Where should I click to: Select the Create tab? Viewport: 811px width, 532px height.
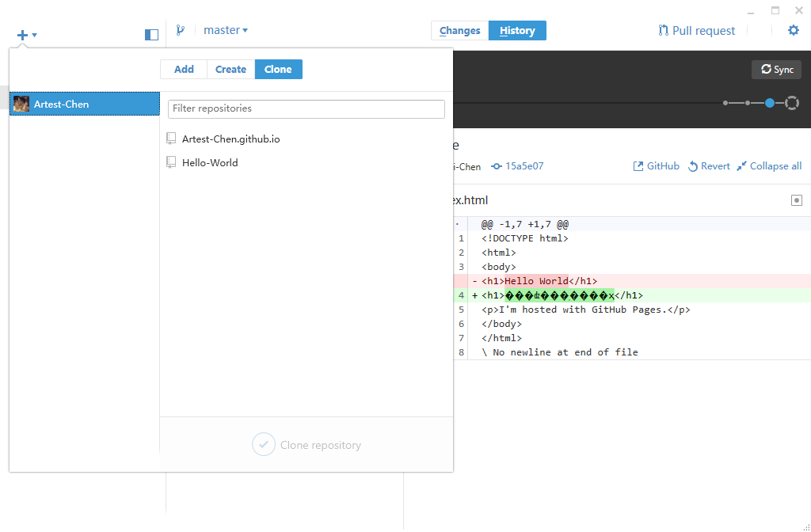point(230,70)
